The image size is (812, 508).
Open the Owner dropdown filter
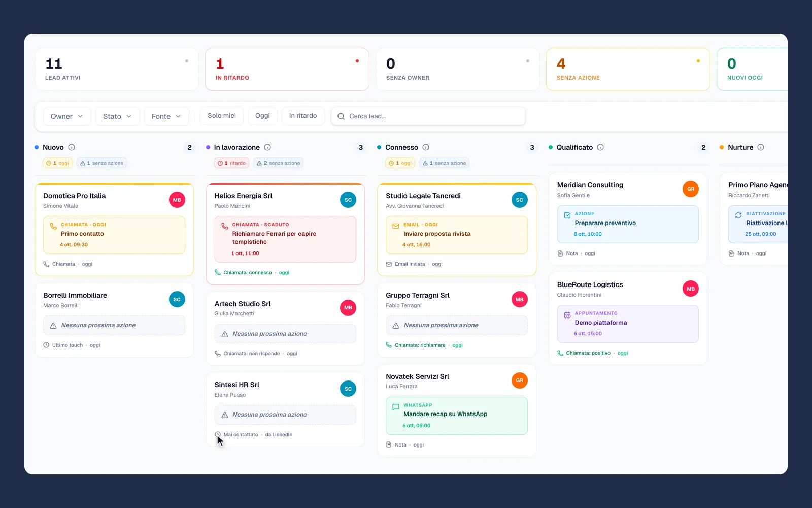click(x=67, y=116)
